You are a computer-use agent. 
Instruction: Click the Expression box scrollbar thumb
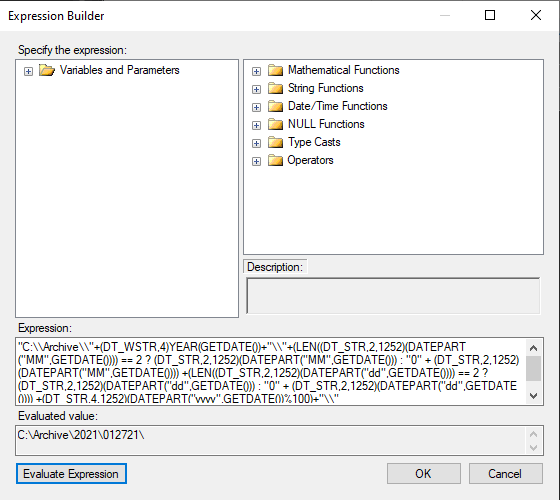(x=534, y=368)
